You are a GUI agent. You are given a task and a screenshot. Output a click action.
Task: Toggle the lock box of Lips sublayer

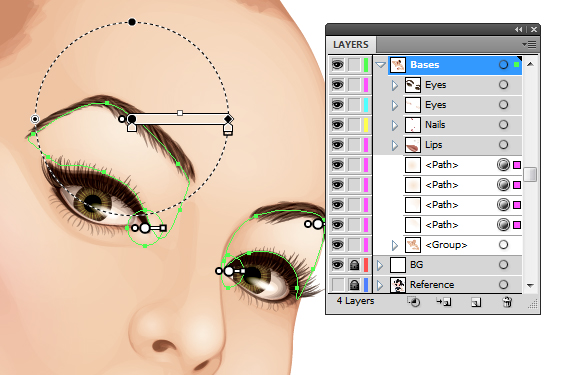tap(354, 145)
